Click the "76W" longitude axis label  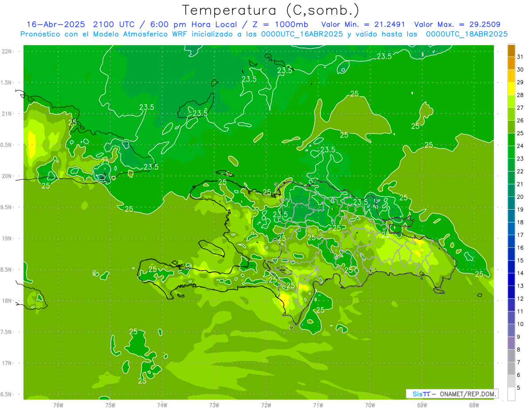58,405
